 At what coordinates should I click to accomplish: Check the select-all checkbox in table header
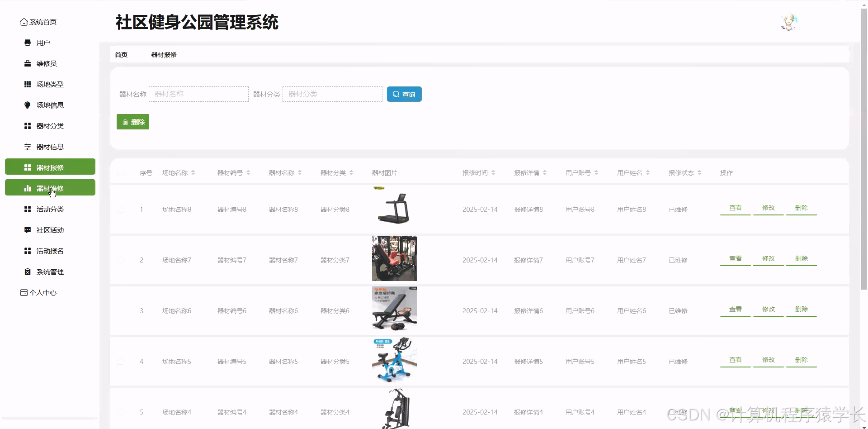point(120,172)
